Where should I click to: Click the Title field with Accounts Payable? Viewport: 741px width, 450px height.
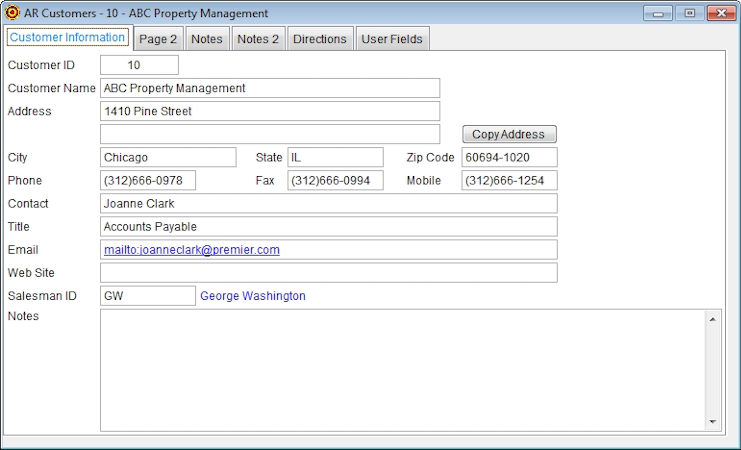pyautogui.click(x=328, y=227)
